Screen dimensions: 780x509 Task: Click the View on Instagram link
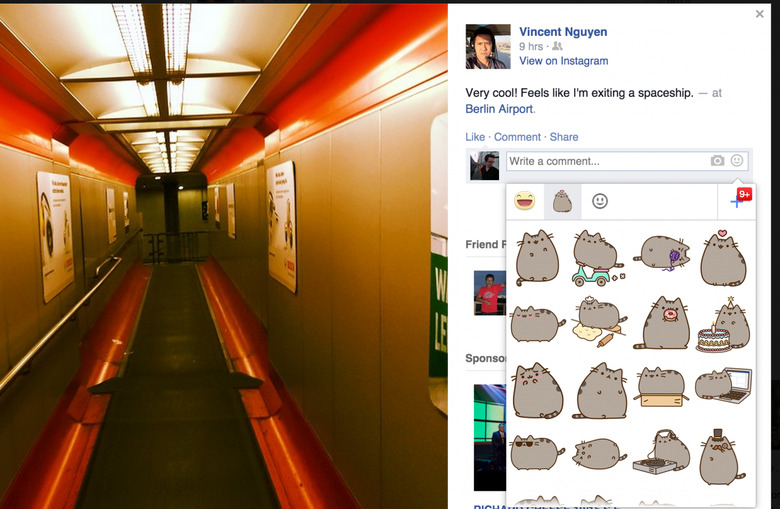point(563,61)
